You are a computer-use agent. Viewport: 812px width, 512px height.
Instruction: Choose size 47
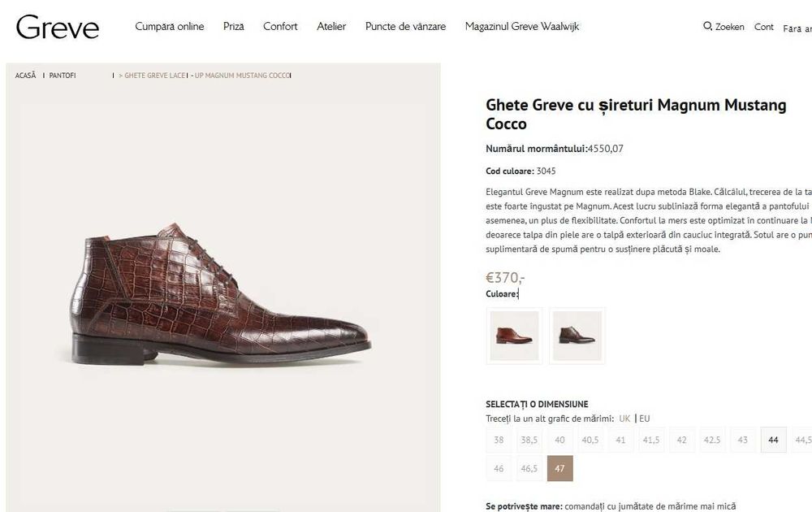(x=559, y=469)
